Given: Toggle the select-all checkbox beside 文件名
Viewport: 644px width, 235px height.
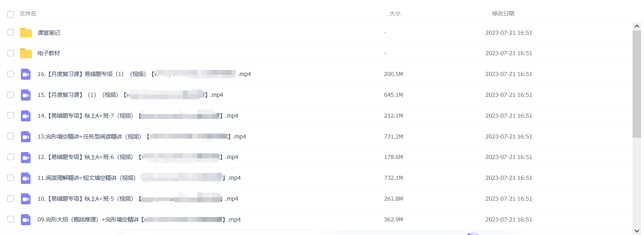Looking at the screenshot, I should coord(11,14).
